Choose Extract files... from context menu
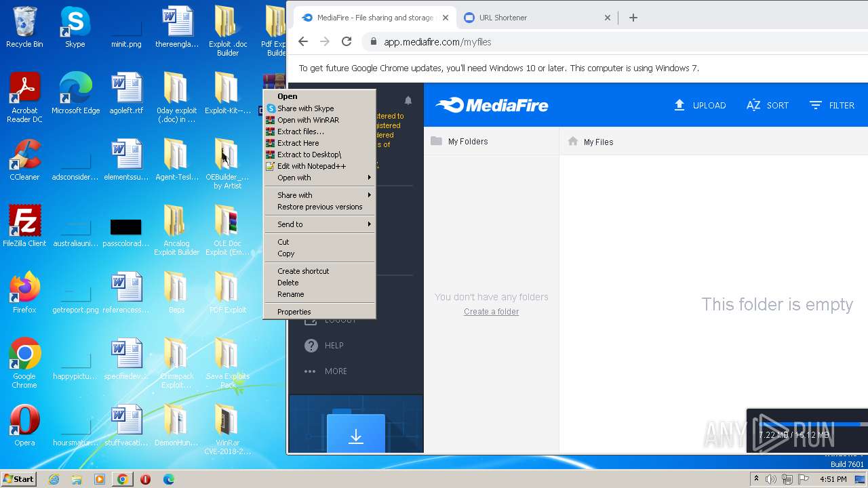Viewport: 868px width, 488px height. 319,131
